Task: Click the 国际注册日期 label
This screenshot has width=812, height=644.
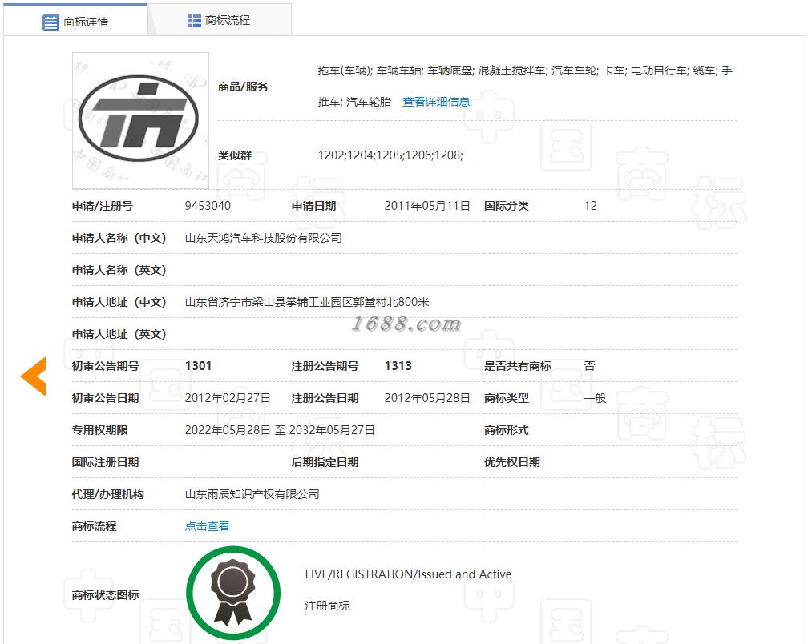Action: (105, 462)
